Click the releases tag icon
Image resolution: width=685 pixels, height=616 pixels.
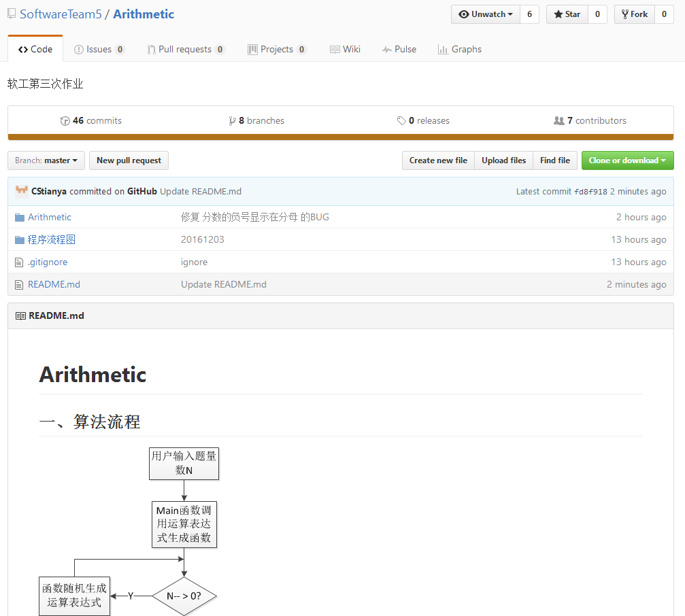401,121
